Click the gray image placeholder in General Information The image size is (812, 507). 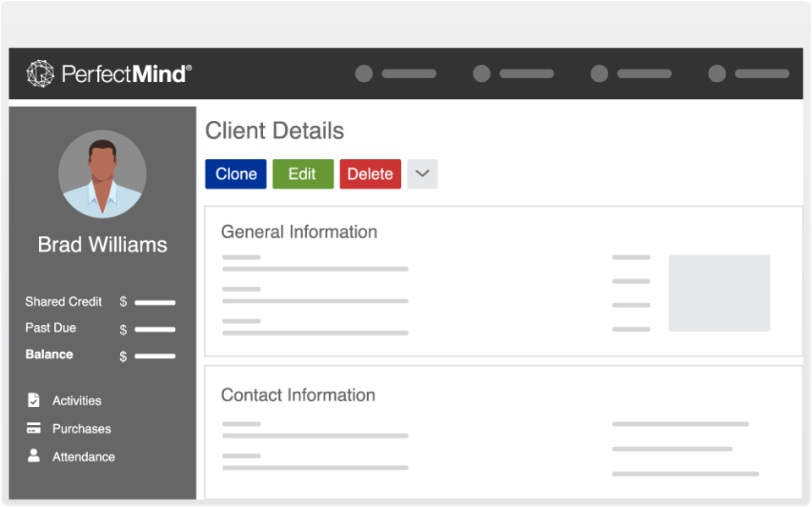coord(719,293)
